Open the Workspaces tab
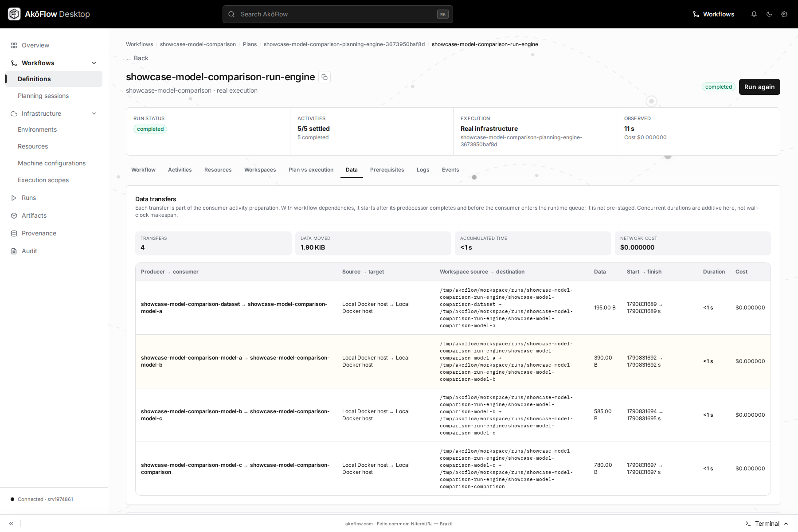The image size is (798, 532). coord(260,170)
